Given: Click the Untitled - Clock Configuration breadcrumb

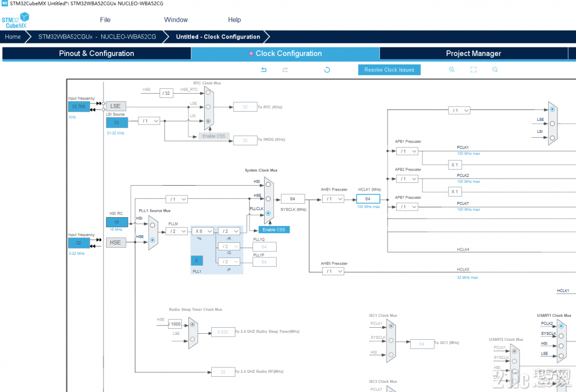Looking at the screenshot, I should coord(218,36).
